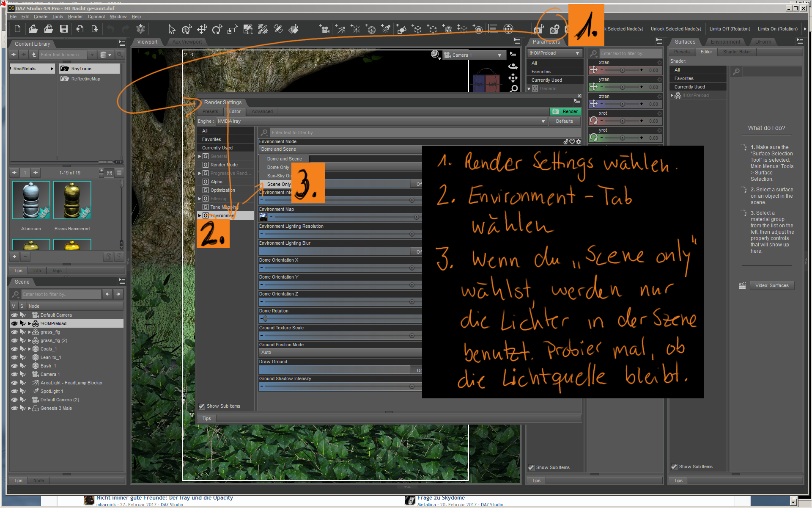Viewport: 812px width, 508px height.
Task: Select the Brass Hammered shader thumbnail
Action: coord(72,200)
